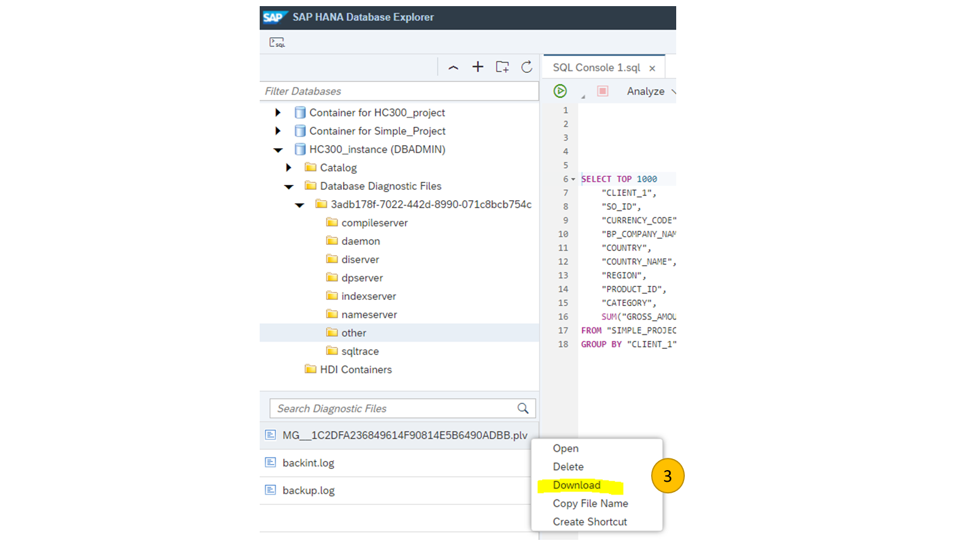Select HC300_instance (DBADMIN) database
Image resolution: width=980 pixels, height=546 pixels.
[x=377, y=149]
